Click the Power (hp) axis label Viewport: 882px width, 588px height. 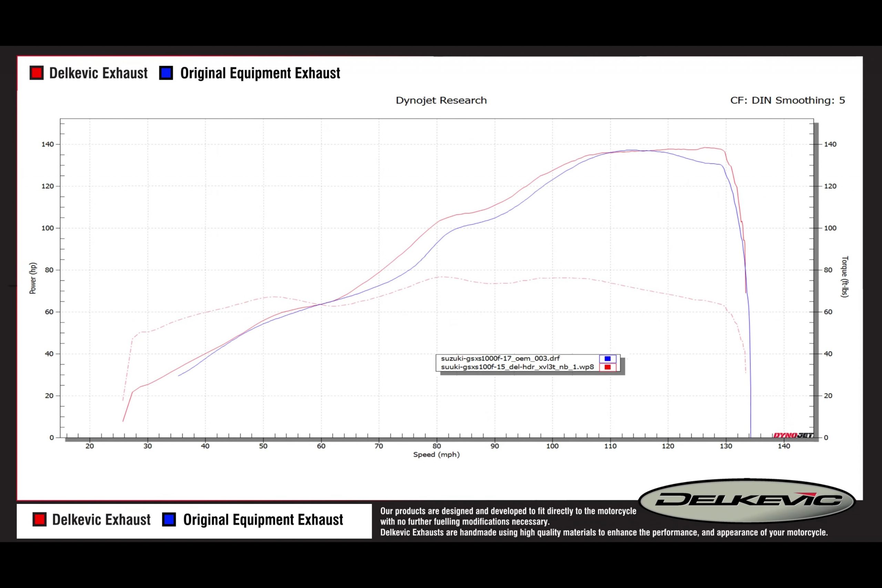pos(33,278)
